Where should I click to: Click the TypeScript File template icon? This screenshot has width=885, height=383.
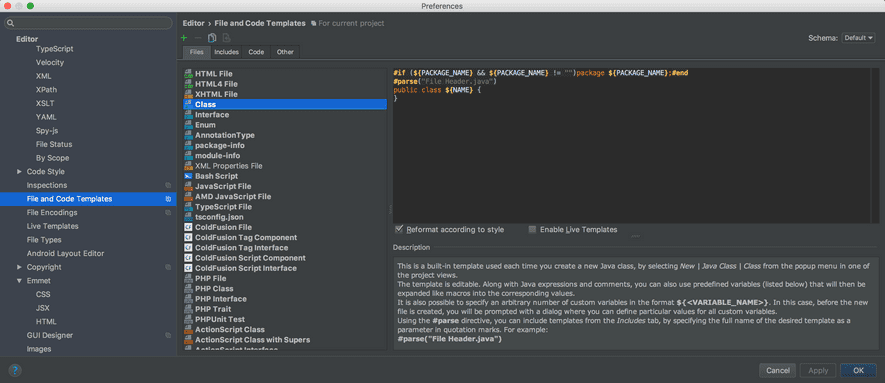click(189, 207)
